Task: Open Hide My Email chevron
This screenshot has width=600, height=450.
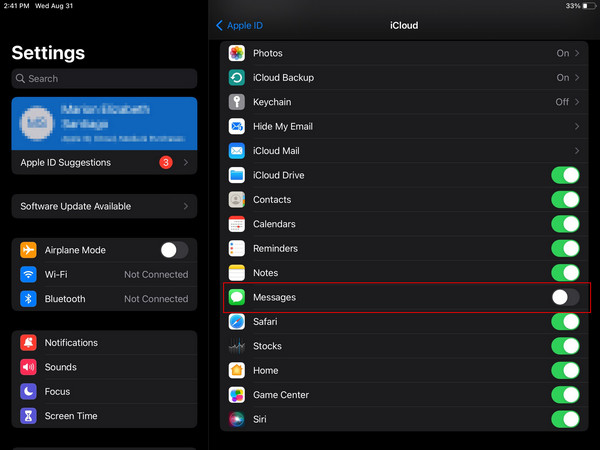Action: 577,126
